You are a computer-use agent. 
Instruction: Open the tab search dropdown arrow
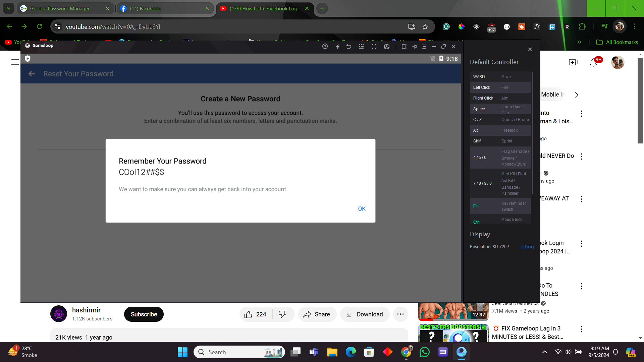pos(8,8)
